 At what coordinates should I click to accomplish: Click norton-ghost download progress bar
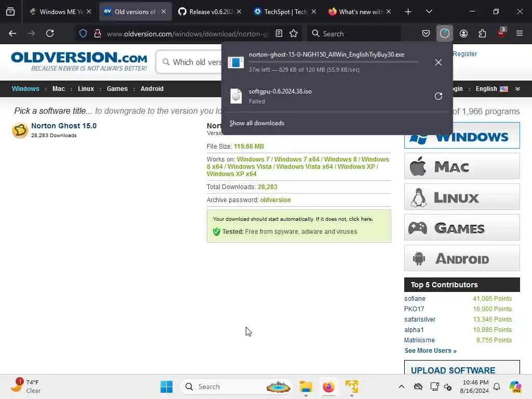333,62
